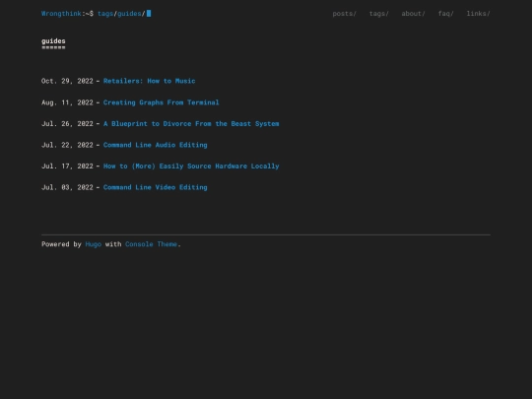Image resolution: width=532 pixels, height=399 pixels.
Task: Open the faq/ menu item
Action: (x=446, y=14)
